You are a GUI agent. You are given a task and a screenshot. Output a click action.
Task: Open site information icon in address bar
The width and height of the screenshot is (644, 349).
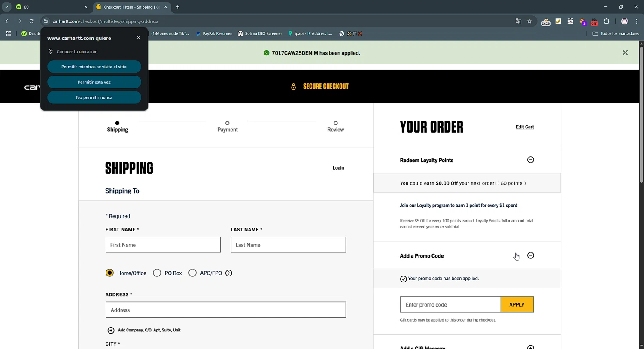click(x=46, y=21)
